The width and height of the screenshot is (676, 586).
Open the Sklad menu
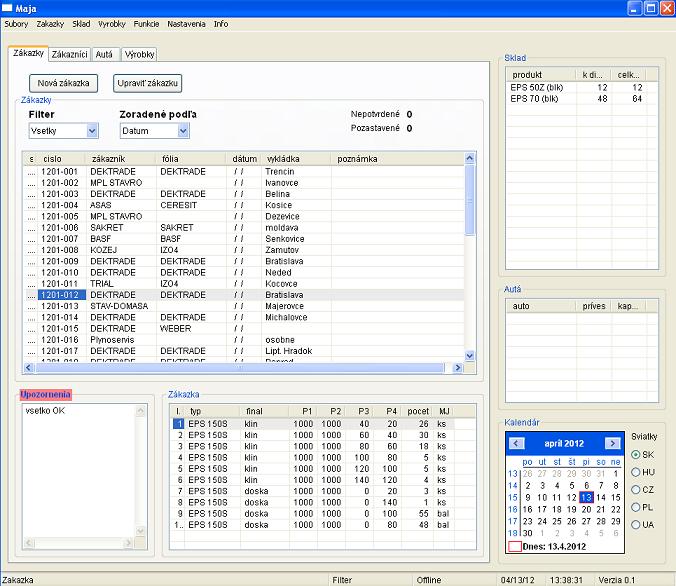(x=81, y=24)
